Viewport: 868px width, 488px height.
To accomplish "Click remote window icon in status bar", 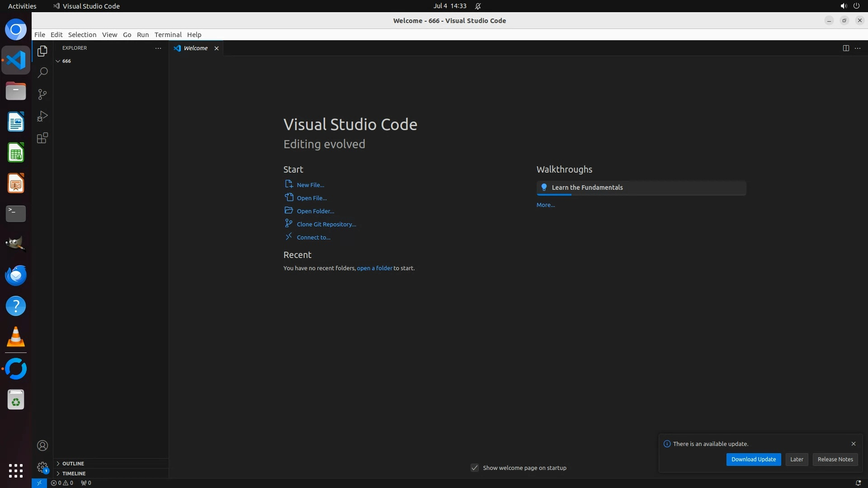I will click(39, 483).
